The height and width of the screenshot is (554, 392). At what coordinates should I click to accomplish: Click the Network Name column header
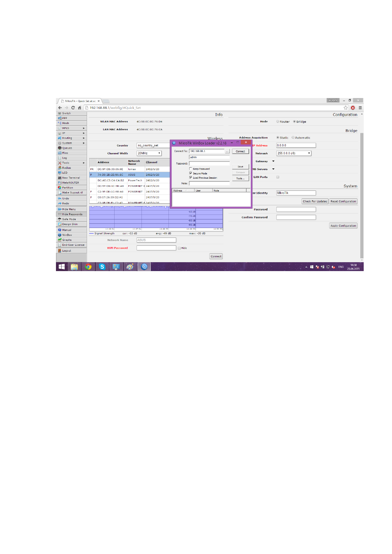(x=136, y=162)
